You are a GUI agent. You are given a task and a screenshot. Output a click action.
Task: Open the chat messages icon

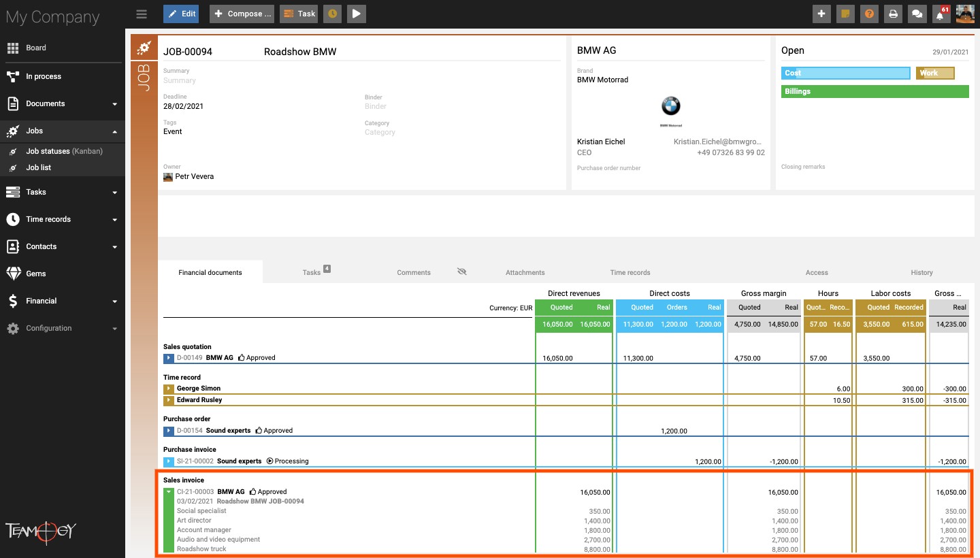917,14
